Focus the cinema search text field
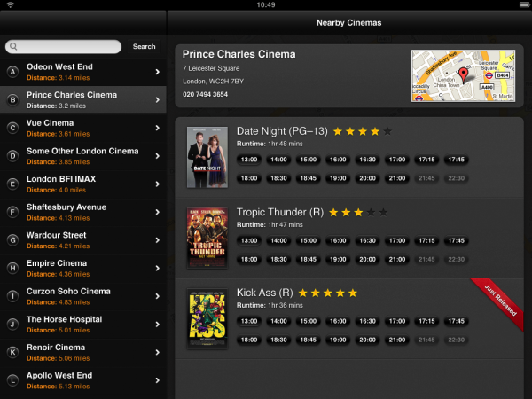Viewport: 532px width, 399px height. [x=64, y=46]
